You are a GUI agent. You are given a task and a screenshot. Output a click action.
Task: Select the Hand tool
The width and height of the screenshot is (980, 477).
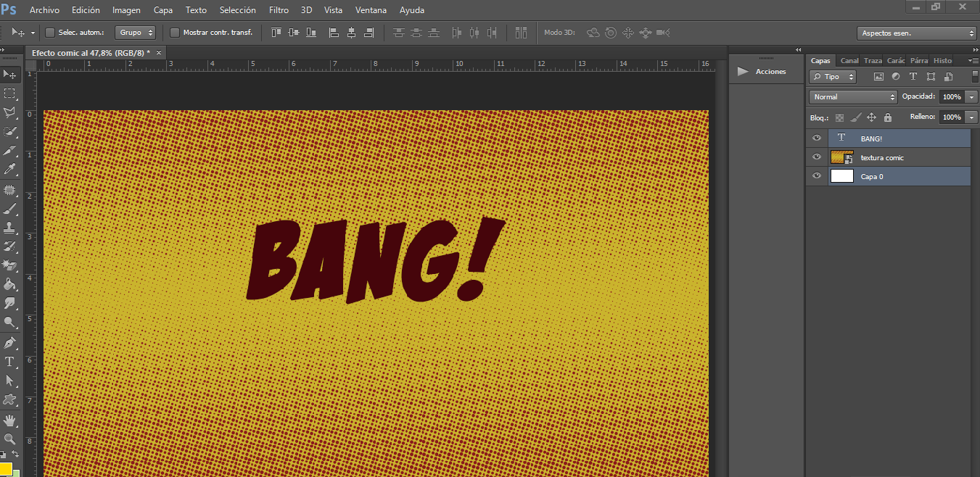[10, 420]
